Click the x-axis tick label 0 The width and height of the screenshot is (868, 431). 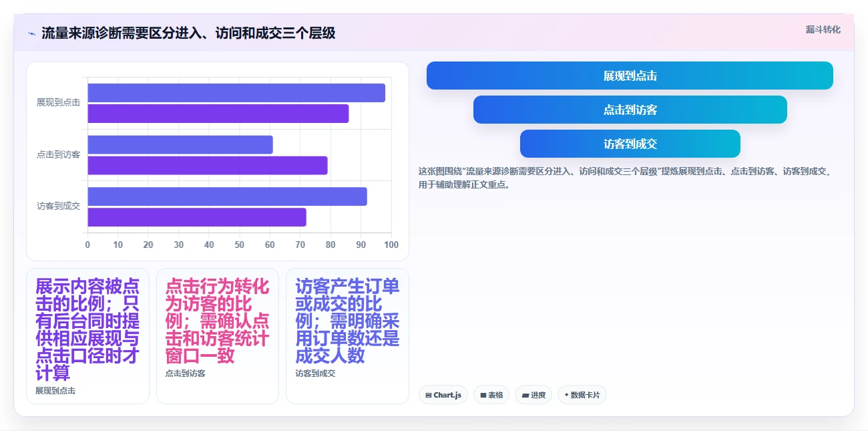87,245
